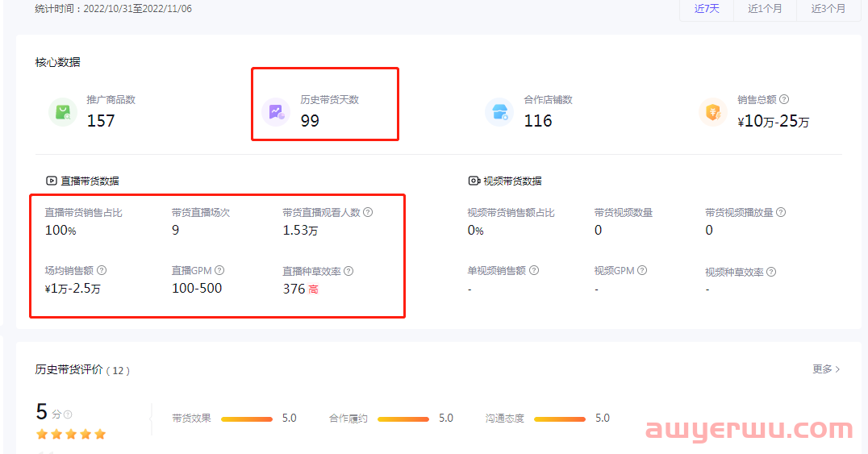The image size is (868, 454).
Task: Switch to the 近1个月 tab
Action: [x=766, y=9]
